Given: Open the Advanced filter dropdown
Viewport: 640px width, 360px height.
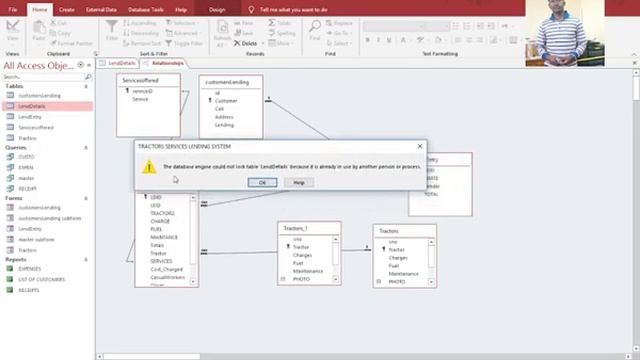Looking at the screenshot, I should (184, 33).
